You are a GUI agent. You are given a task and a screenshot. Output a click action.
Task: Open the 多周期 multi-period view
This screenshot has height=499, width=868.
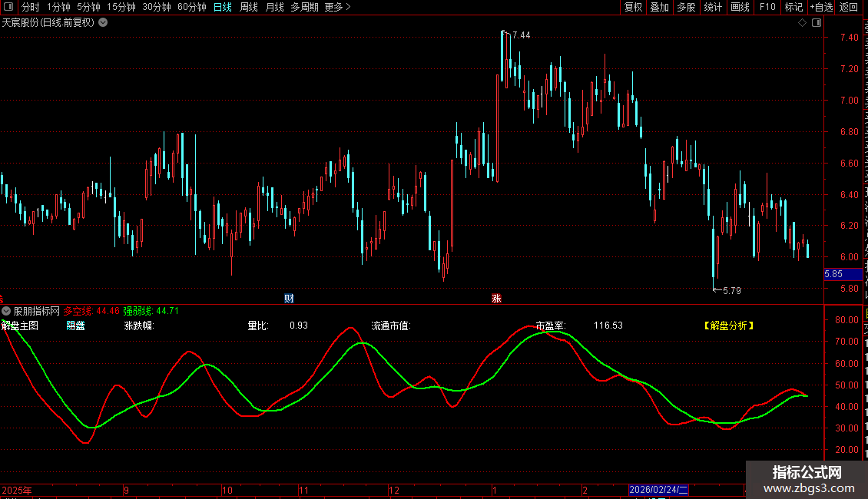tap(304, 7)
